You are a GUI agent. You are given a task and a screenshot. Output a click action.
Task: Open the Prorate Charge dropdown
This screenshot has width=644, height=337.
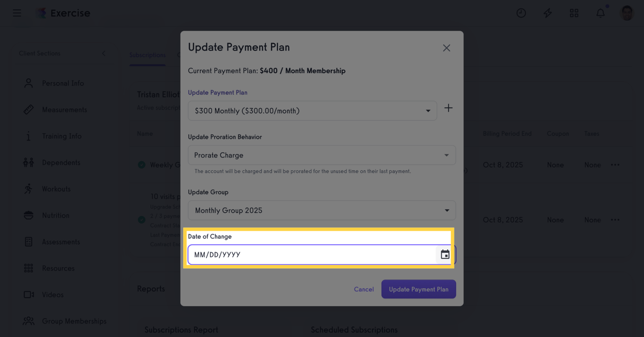point(322,155)
